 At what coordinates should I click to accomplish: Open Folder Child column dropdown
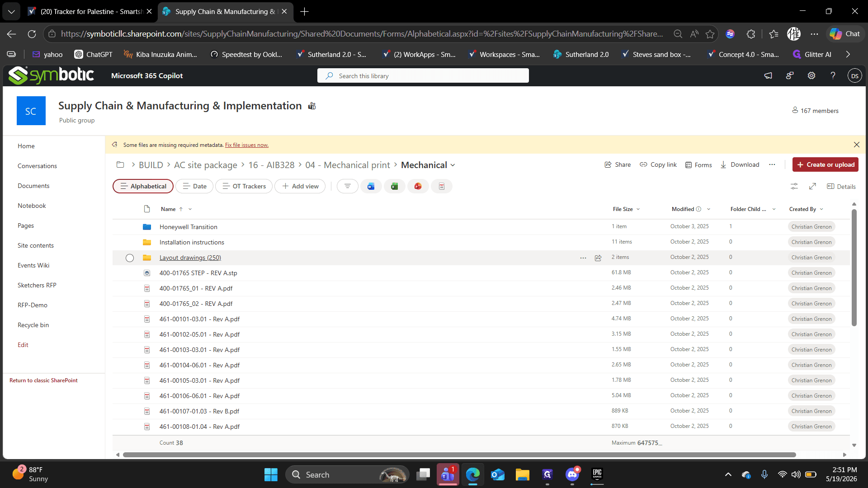(x=774, y=209)
